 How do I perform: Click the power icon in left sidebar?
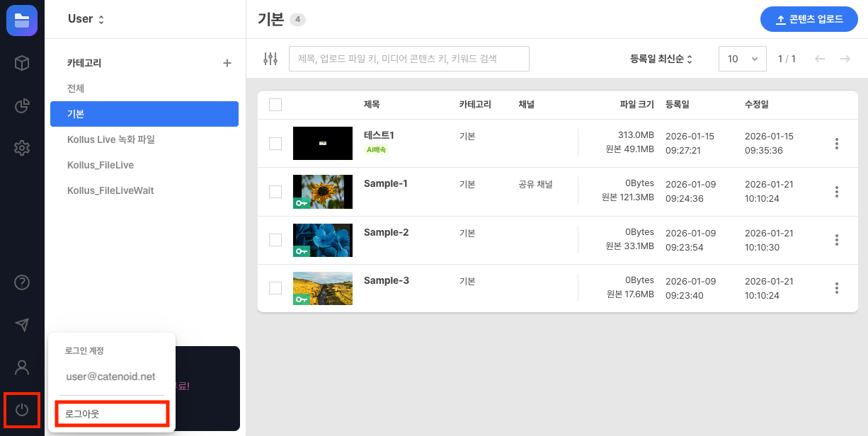pyautogui.click(x=22, y=410)
